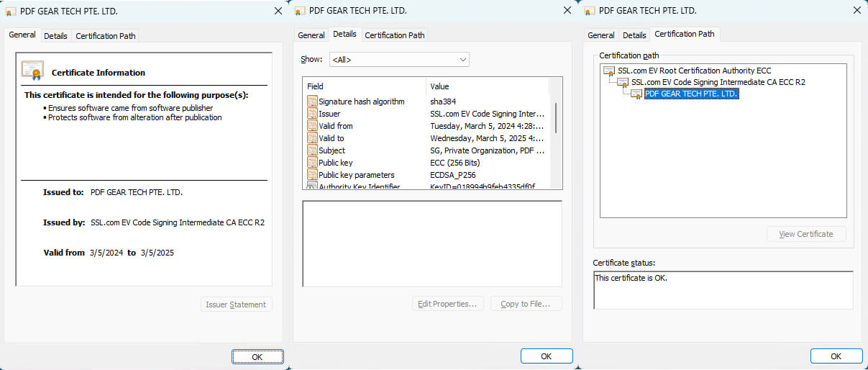Viewport: 868px width, 370px height.
Task: Click the Signature hash algorithm field icon
Action: (x=312, y=101)
